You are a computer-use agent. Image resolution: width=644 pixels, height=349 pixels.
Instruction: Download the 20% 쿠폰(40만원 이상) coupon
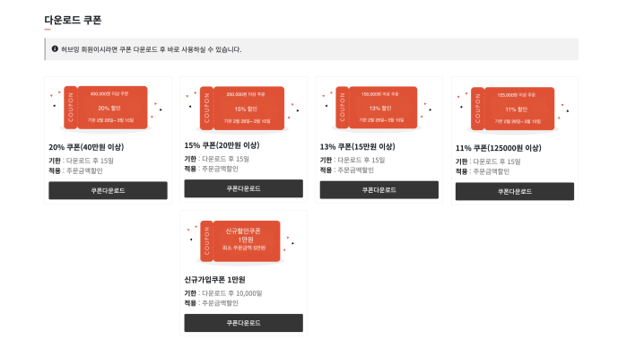point(108,190)
